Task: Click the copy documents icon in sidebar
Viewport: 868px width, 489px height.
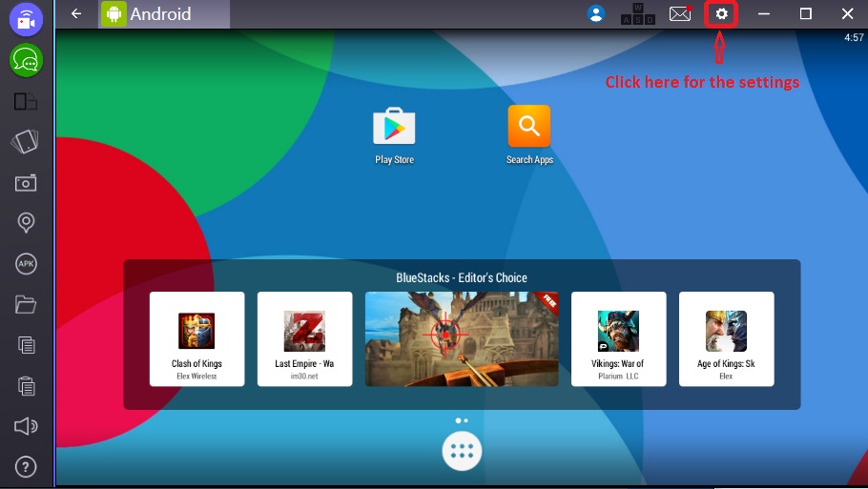Action: (x=26, y=345)
